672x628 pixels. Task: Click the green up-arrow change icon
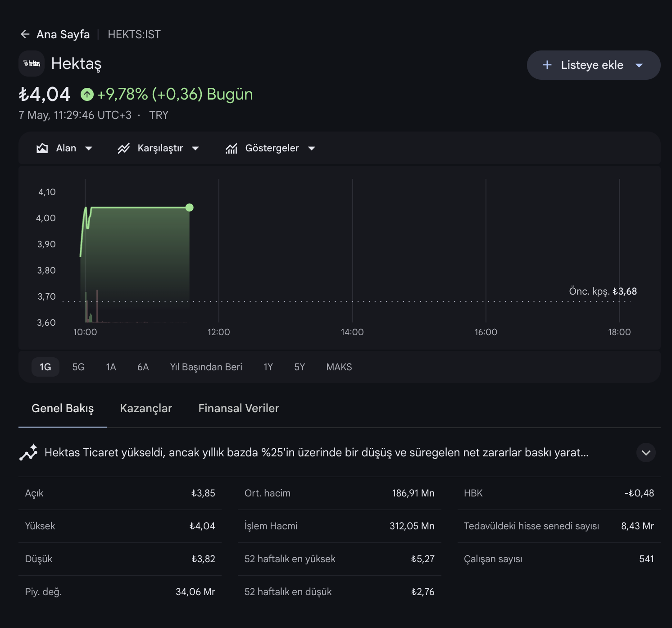(87, 95)
